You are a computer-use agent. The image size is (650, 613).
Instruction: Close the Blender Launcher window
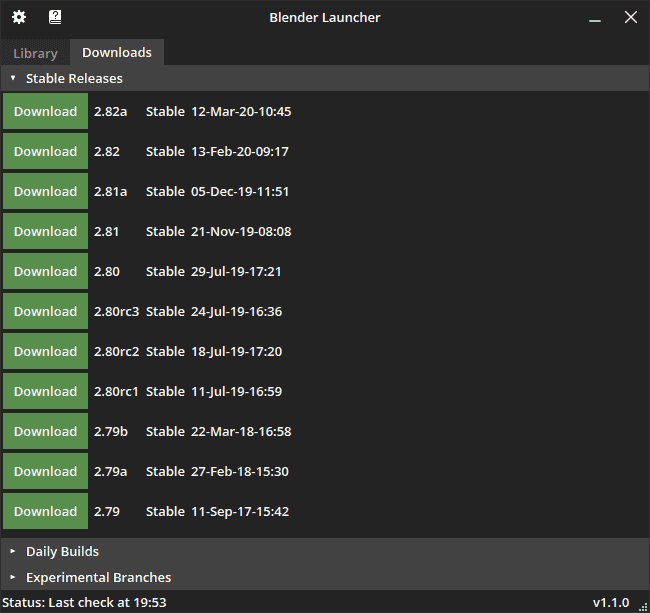[631, 17]
